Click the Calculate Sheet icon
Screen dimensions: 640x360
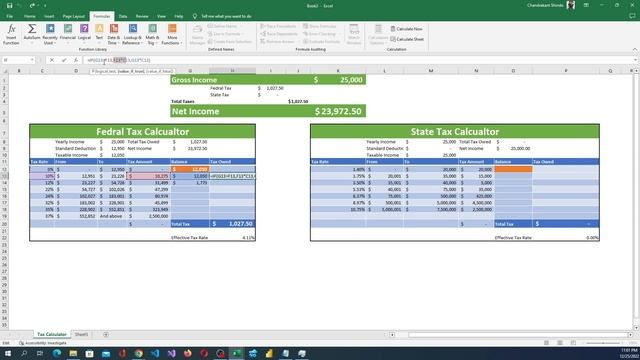393,39
